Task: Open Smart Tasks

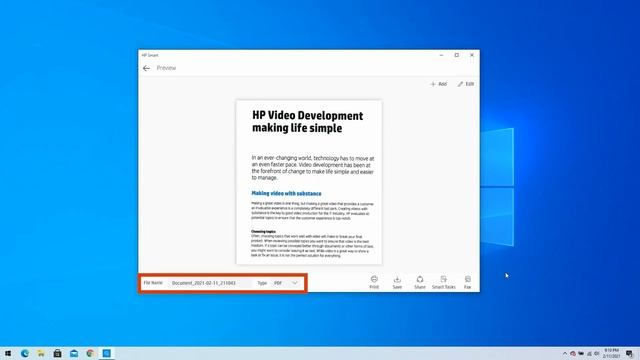Action: pos(443,282)
